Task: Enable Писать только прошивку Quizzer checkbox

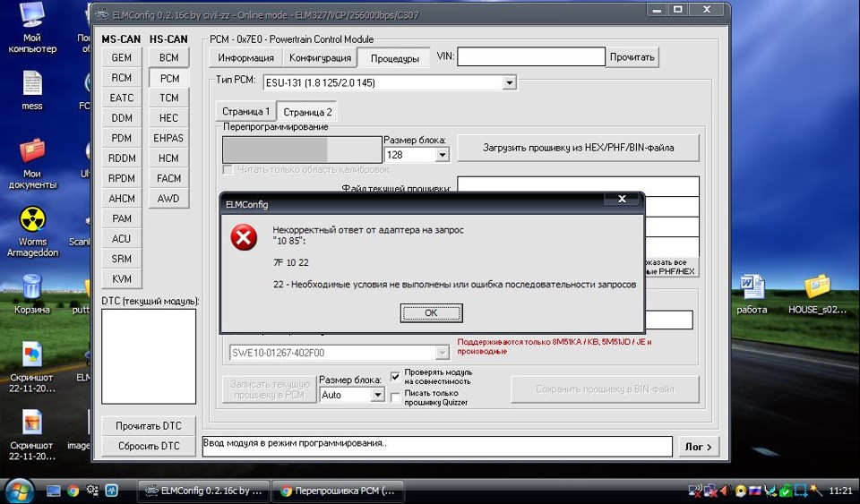Action: point(395,397)
